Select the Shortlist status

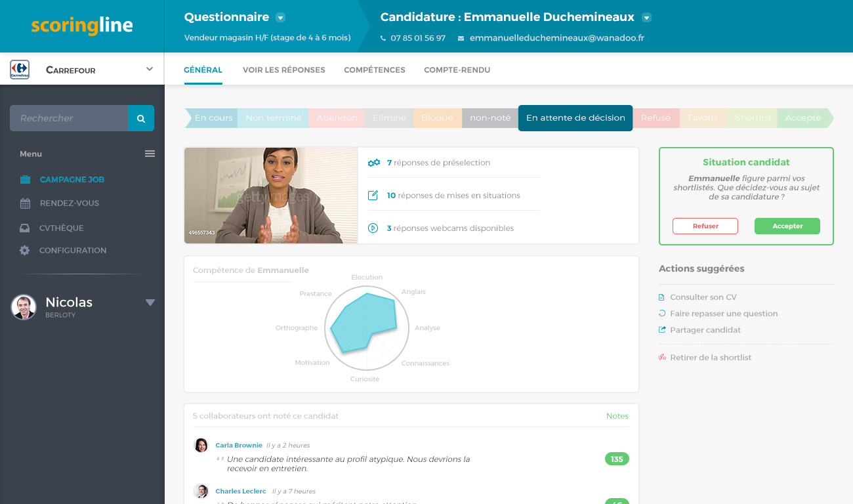coord(753,118)
